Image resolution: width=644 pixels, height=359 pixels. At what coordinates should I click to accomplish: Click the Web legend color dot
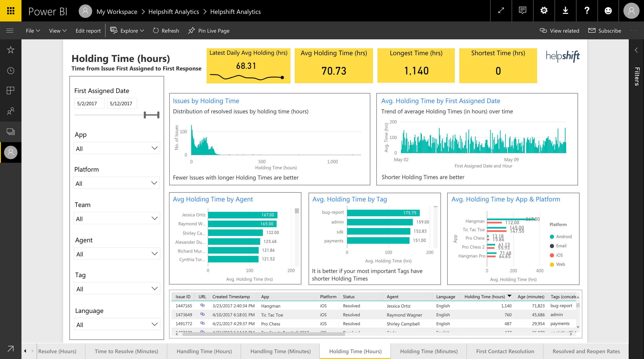(552, 264)
